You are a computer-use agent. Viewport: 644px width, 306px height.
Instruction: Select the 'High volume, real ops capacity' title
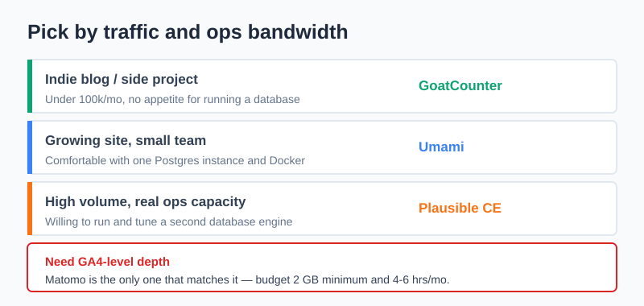pyautogui.click(x=145, y=201)
